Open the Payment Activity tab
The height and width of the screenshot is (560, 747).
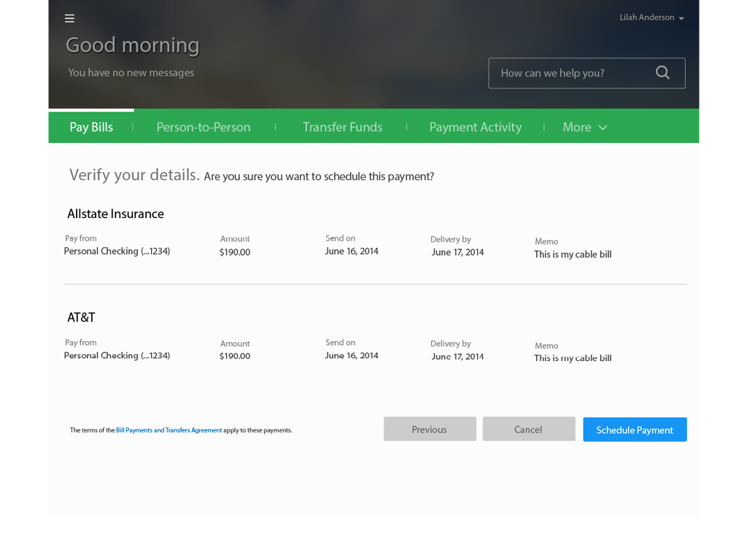[476, 127]
